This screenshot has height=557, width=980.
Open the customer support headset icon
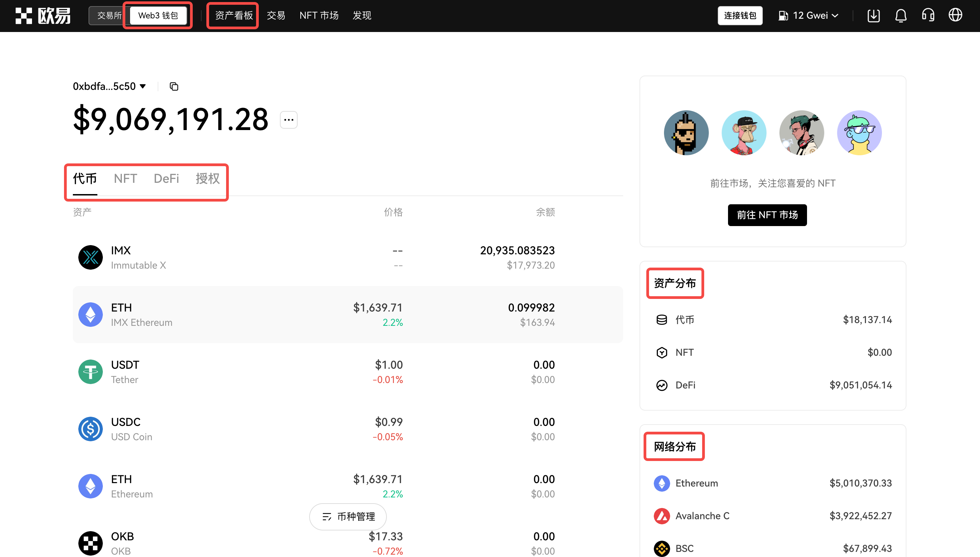tap(928, 16)
